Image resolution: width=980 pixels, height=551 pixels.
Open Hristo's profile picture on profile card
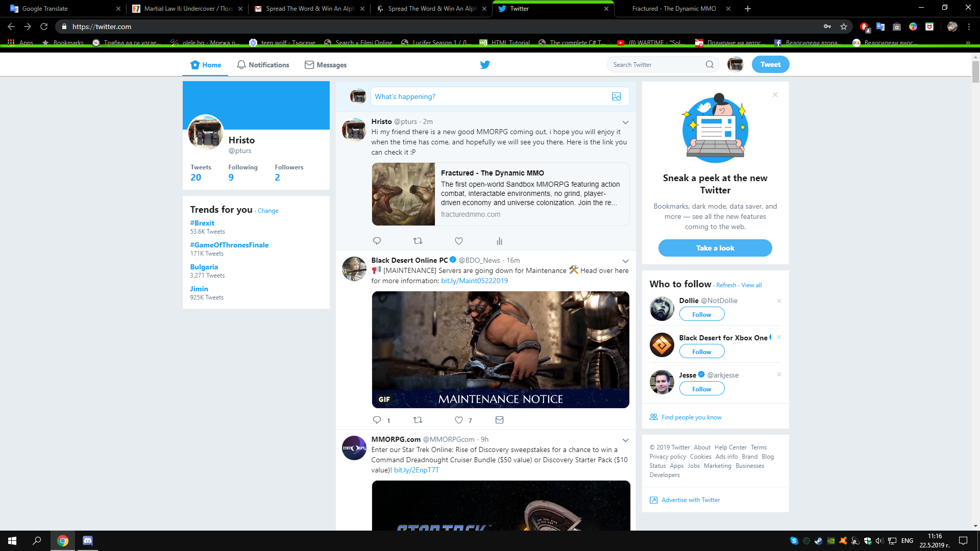206,132
